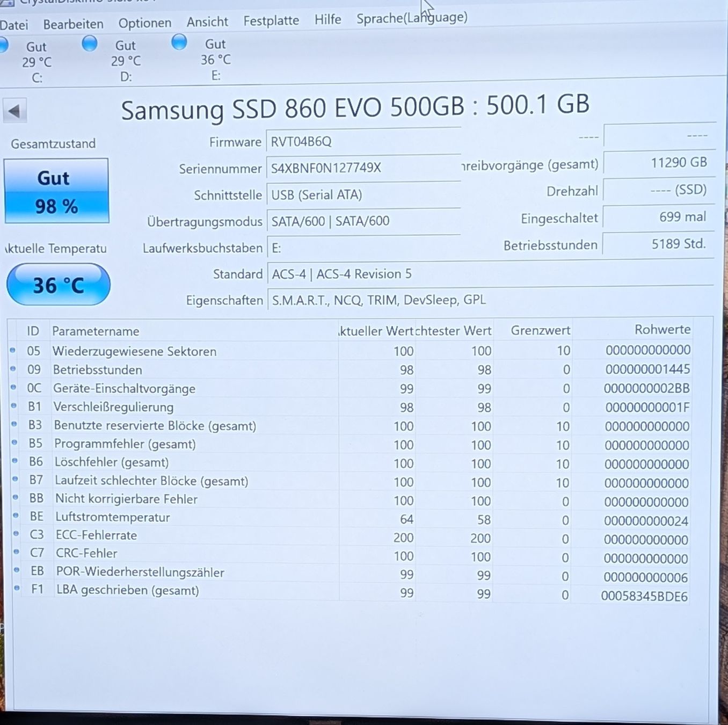Select the LBA geschrieben (gesamt) row

[x=350, y=592]
